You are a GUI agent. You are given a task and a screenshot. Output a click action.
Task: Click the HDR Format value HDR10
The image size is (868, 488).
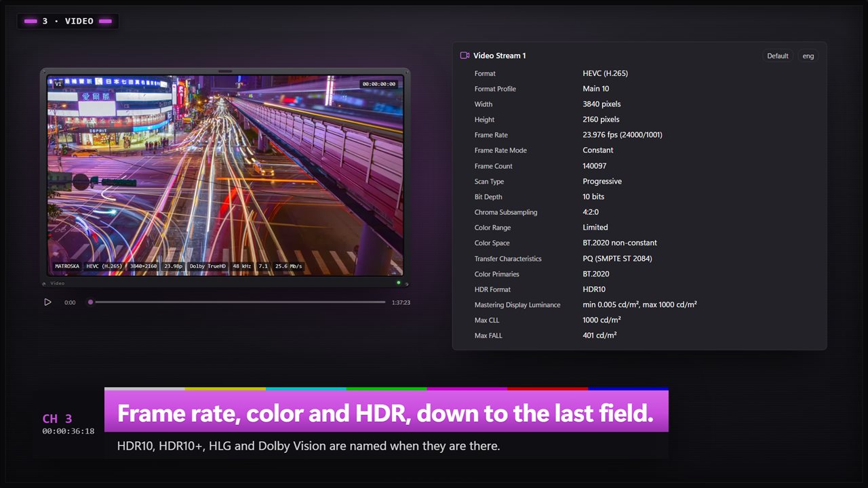(594, 289)
